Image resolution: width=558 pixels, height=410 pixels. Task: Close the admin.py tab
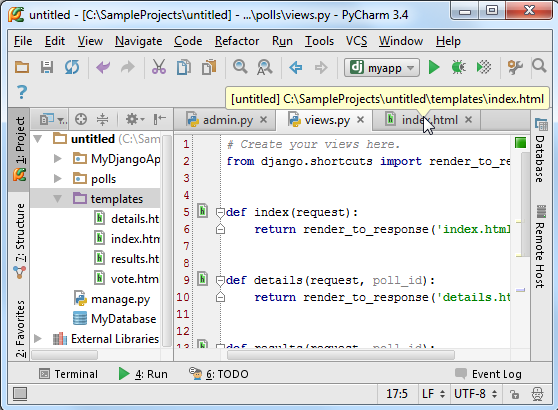pos(263,120)
